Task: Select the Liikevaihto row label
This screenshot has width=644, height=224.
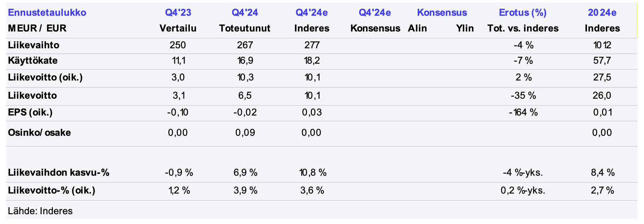Action: [x=34, y=45]
